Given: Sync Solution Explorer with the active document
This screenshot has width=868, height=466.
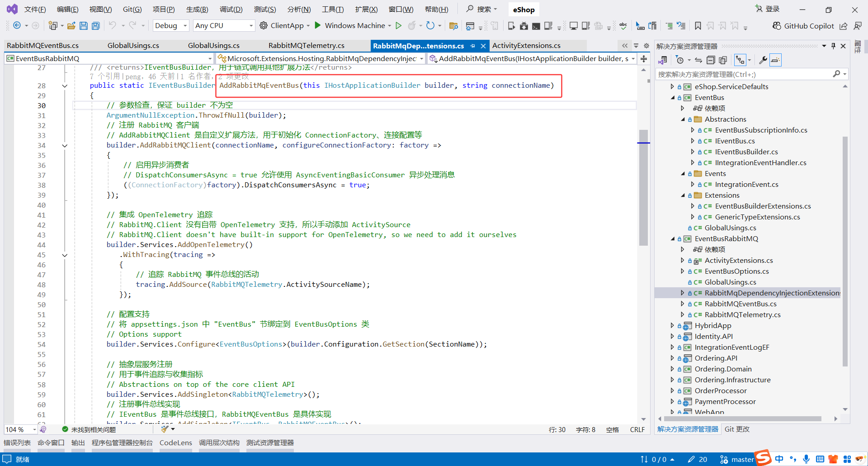Looking at the screenshot, I should click(x=698, y=60).
